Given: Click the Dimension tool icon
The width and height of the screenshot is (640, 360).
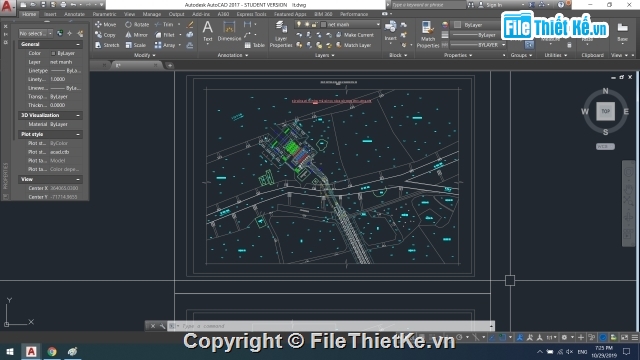Looking at the screenshot, I should (x=229, y=31).
